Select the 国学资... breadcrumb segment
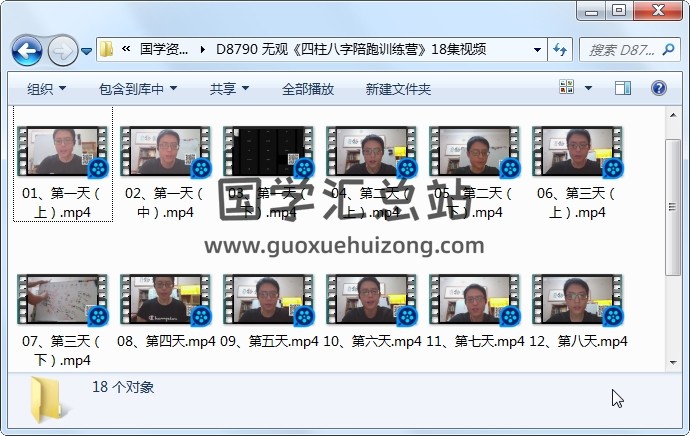The image size is (690, 436). pyautogui.click(x=164, y=49)
